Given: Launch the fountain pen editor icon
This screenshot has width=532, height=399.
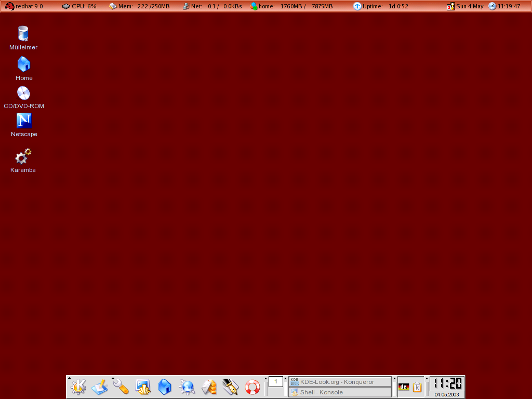Looking at the screenshot, I should tap(230, 387).
